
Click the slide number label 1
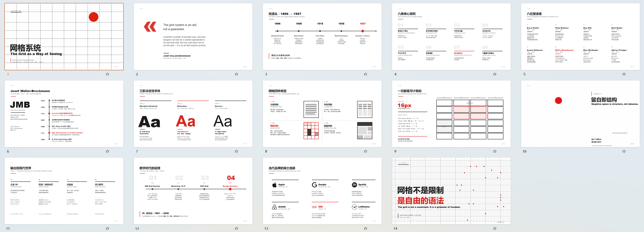[8, 74]
